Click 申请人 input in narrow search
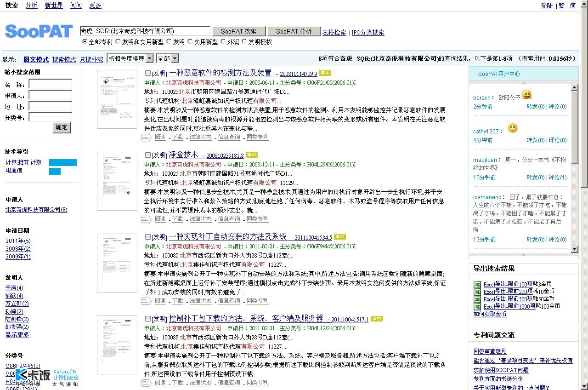588x390 pixels. coord(51,95)
